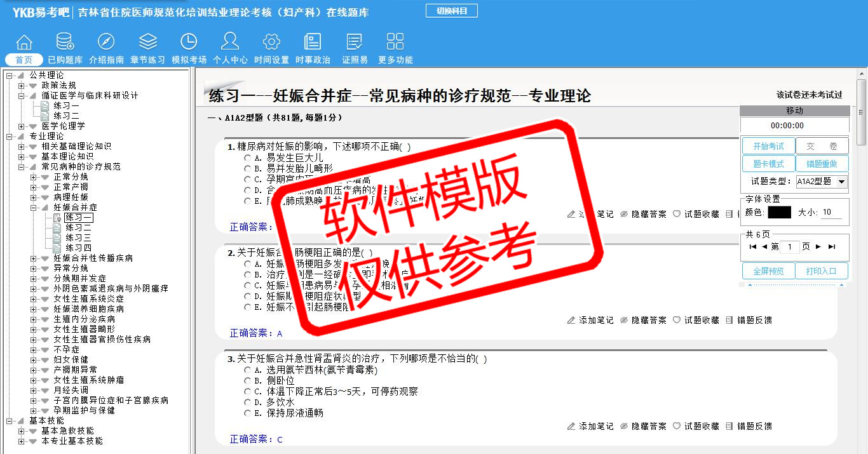Select option E 保持尿液通畅 in question 3

tap(248, 413)
